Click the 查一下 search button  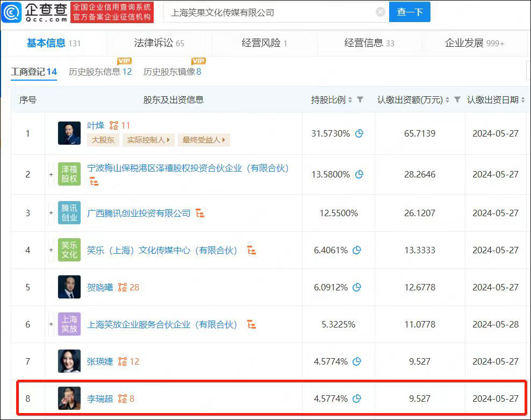point(410,12)
